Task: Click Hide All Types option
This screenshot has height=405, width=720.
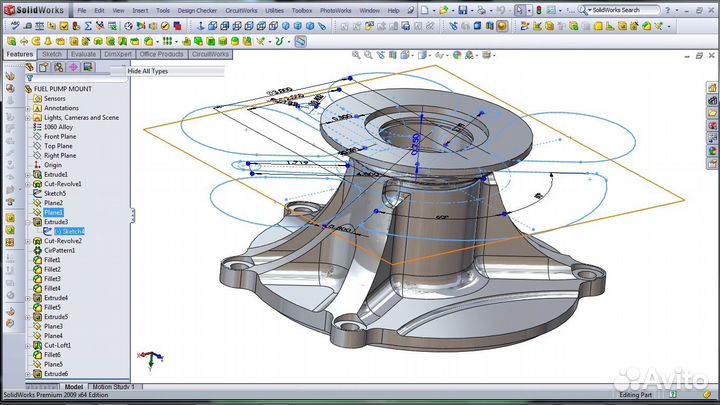Action: pyautogui.click(x=148, y=71)
